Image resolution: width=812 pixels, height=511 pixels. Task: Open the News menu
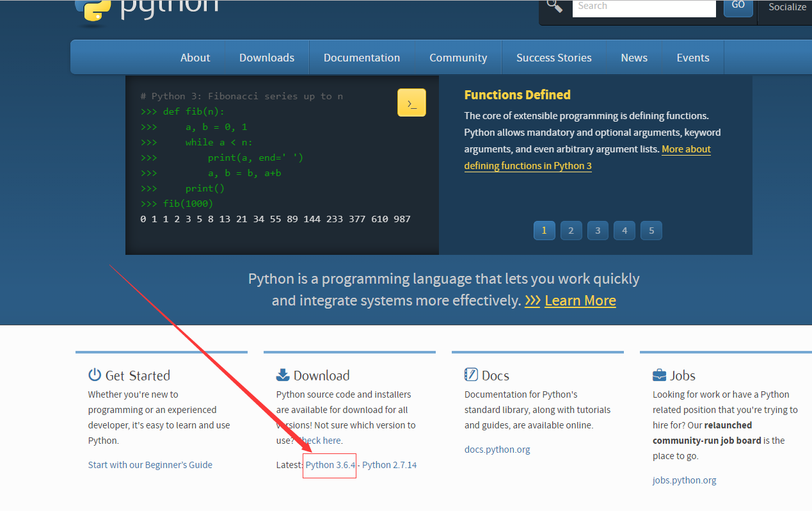(634, 58)
